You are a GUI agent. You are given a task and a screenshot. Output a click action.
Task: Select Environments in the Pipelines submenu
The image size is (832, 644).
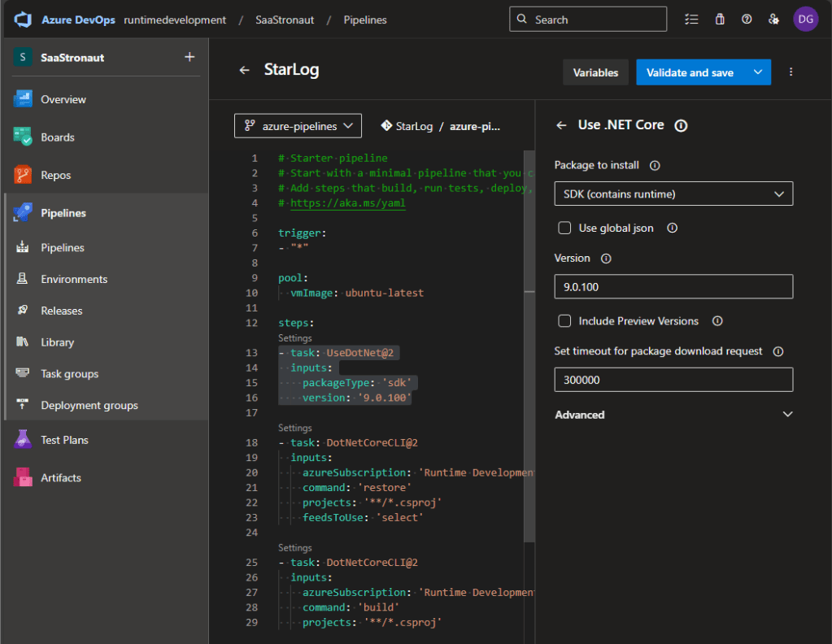pyautogui.click(x=74, y=279)
